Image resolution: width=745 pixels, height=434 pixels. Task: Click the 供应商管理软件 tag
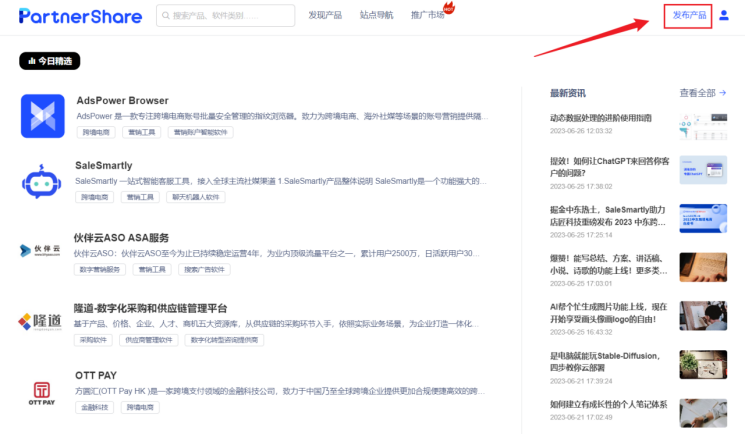[149, 340]
